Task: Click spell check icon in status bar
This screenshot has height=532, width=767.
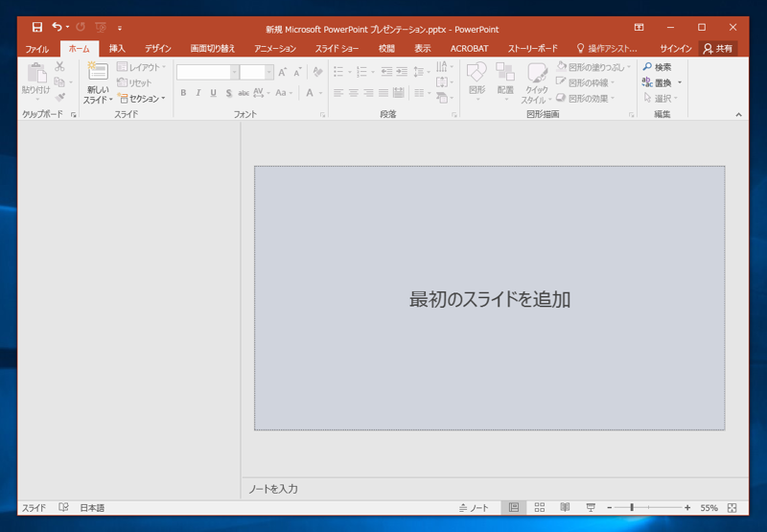Action: point(64,508)
